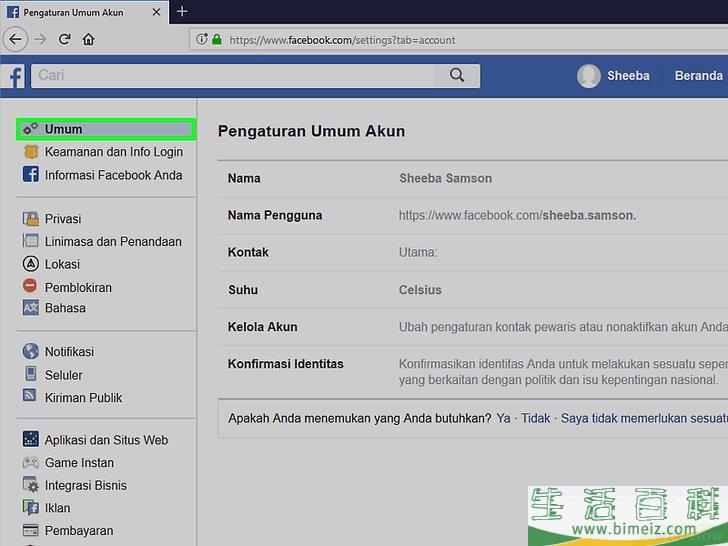The image size is (728, 546).
Task: Click the Facebook logo in header
Action: point(15,77)
